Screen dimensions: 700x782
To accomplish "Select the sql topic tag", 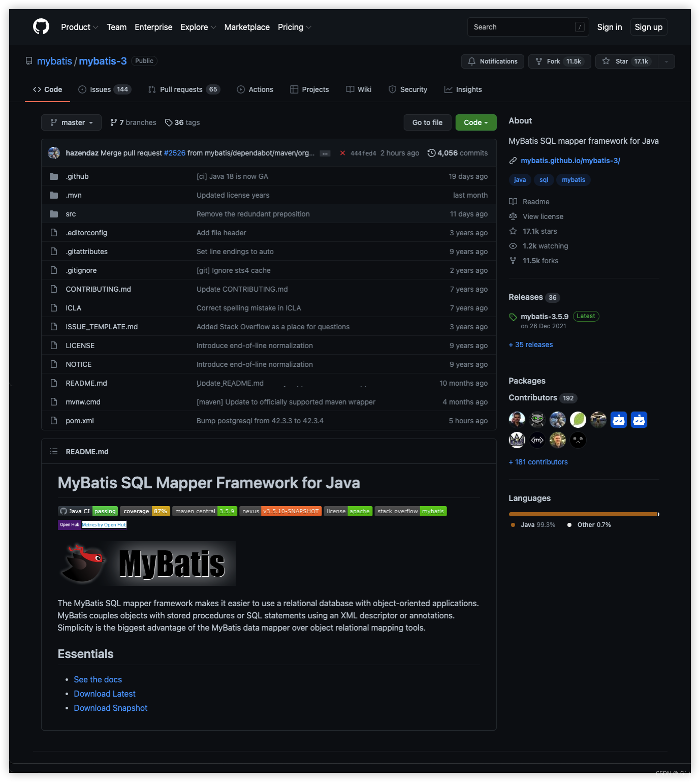I will pos(544,180).
